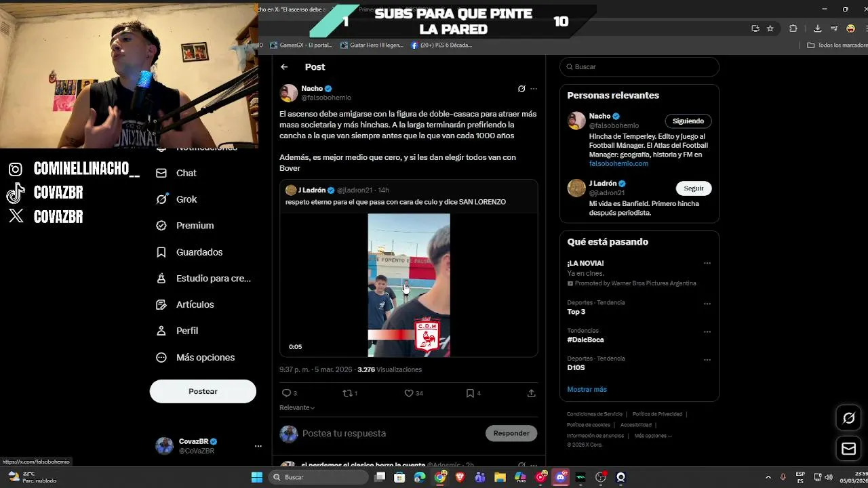Open Grok in the sidebar

(x=176, y=199)
